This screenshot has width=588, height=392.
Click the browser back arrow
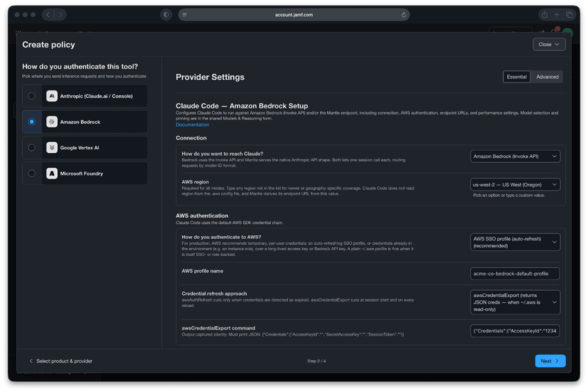[48, 14]
